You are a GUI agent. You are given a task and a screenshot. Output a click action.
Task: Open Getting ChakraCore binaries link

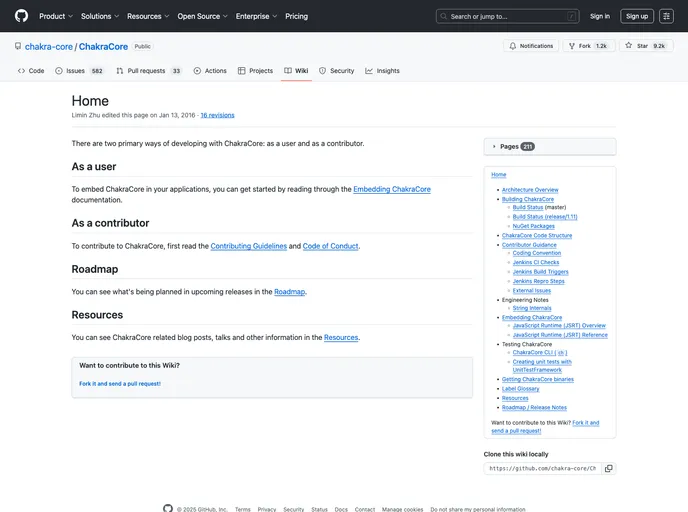tap(538, 379)
